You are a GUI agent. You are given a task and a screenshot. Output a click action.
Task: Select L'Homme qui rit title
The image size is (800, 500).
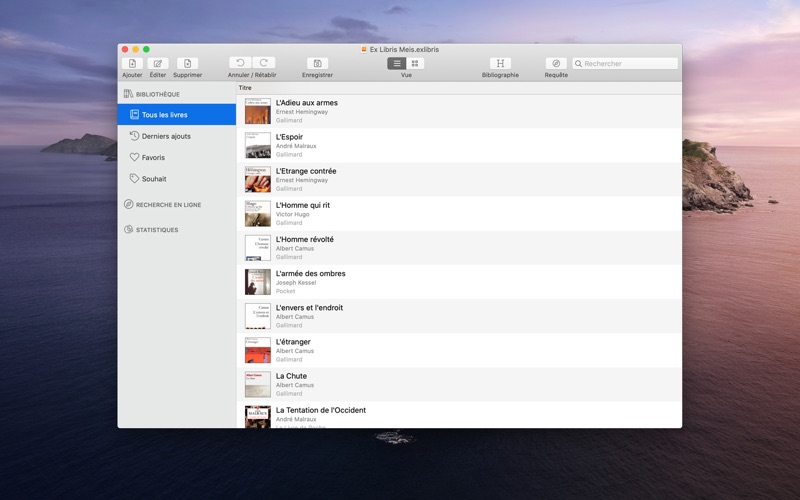[x=303, y=205]
